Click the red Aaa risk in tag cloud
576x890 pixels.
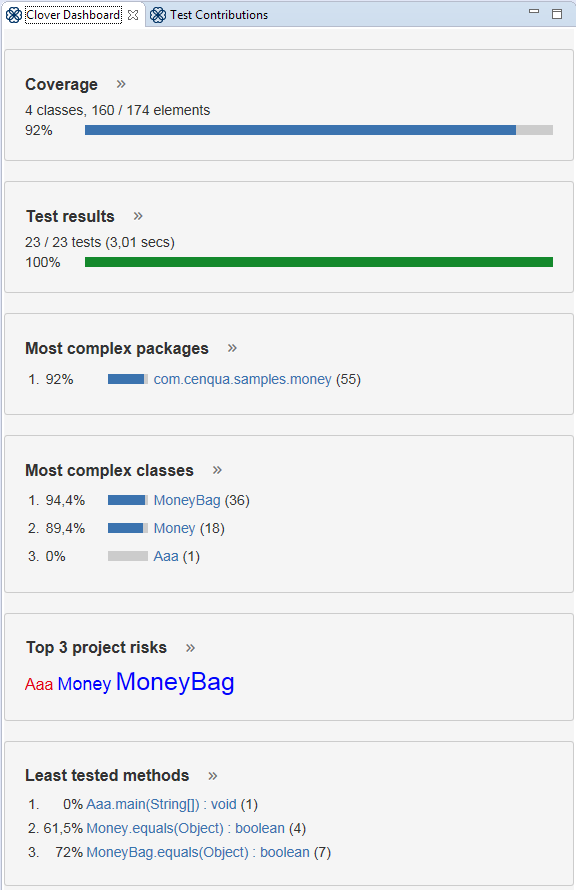point(39,684)
